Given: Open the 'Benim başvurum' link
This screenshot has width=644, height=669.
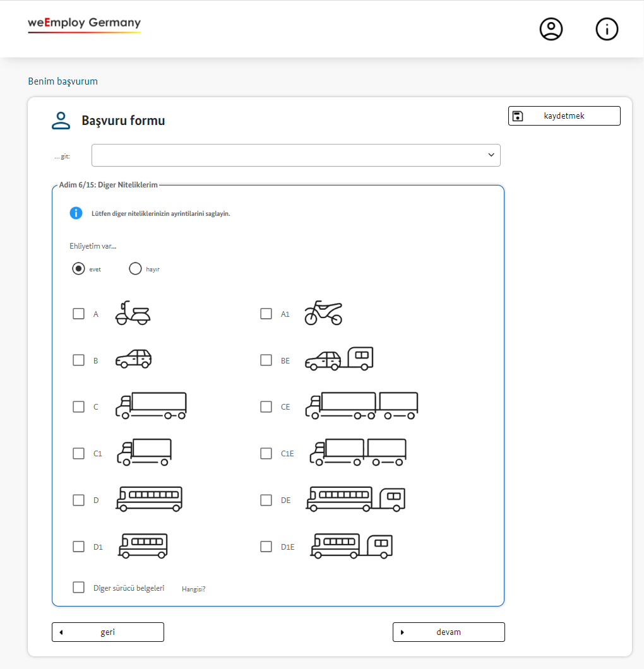Looking at the screenshot, I should [63, 81].
